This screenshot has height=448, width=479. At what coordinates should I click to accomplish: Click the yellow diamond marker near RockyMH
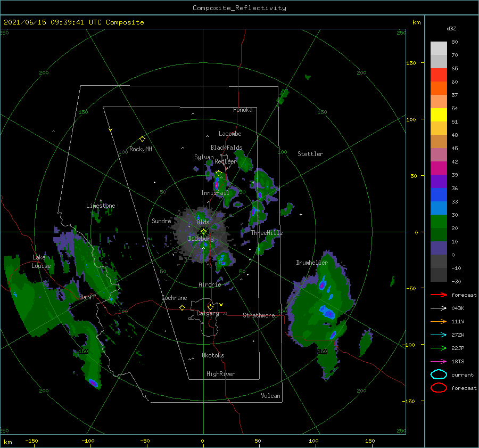pyautogui.click(x=142, y=139)
